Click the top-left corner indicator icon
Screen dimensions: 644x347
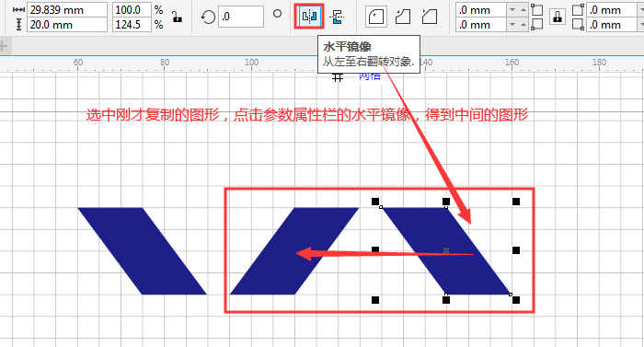[x=536, y=10]
